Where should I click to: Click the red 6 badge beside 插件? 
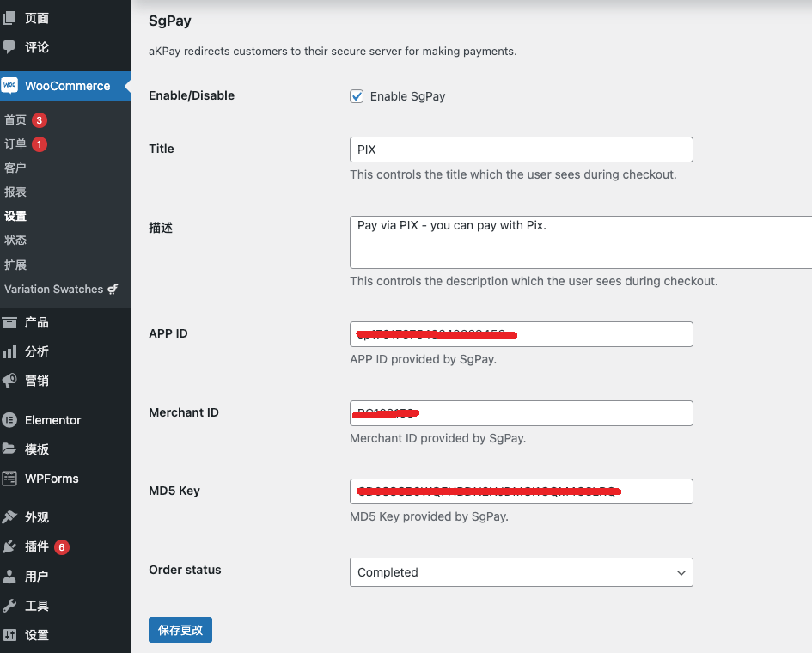[62, 546]
